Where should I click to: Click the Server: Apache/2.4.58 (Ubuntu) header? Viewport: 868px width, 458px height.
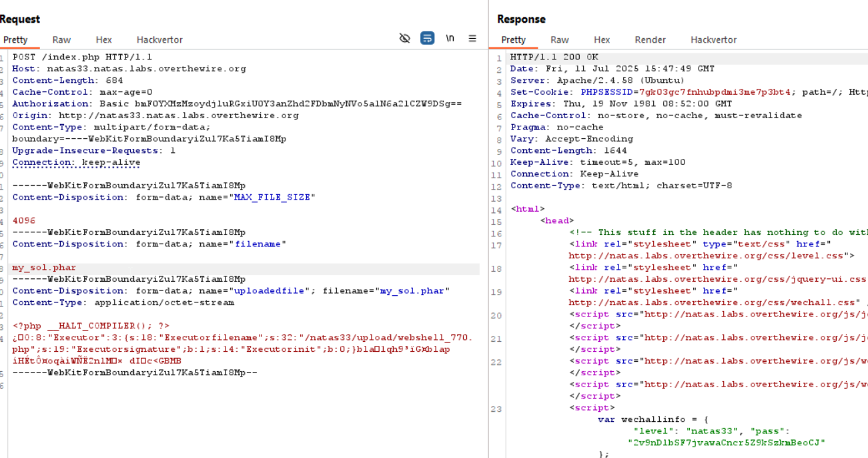pyautogui.click(x=597, y=80)
